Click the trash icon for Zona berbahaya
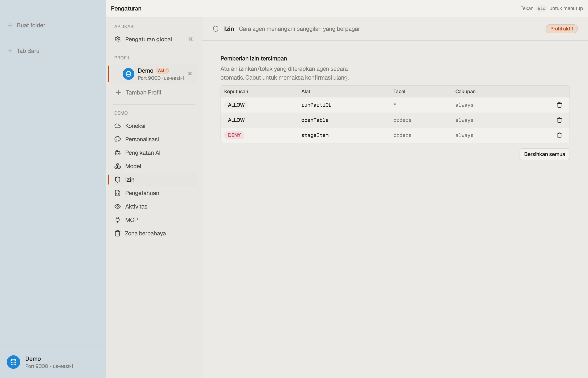588x378 pixels. point(118,234)
